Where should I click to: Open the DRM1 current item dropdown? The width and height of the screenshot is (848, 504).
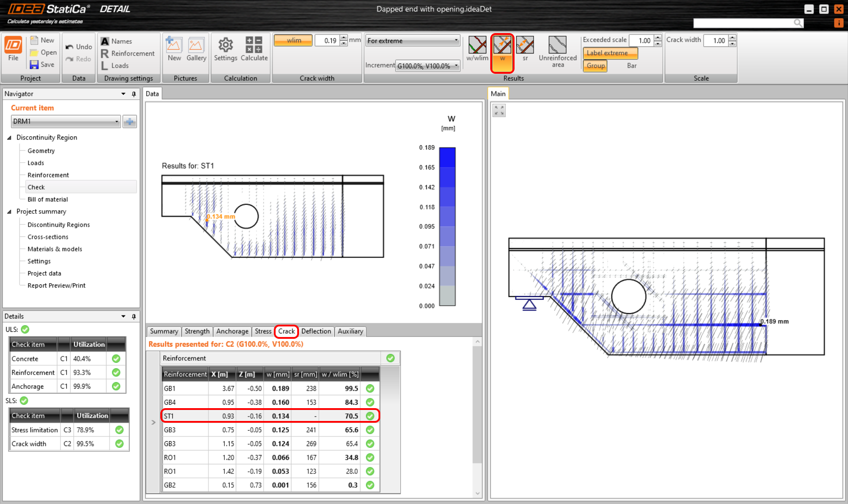tap(66, 121)
